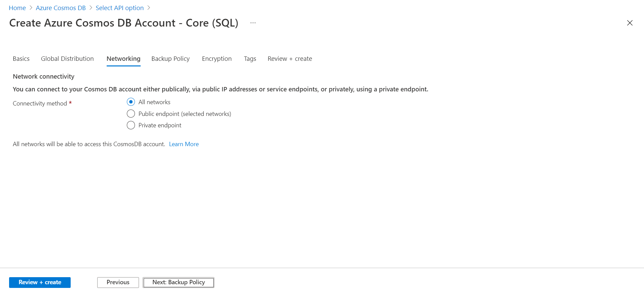Select the All networks radio button
Screen dimensions: 644x299
pos(131,102)
